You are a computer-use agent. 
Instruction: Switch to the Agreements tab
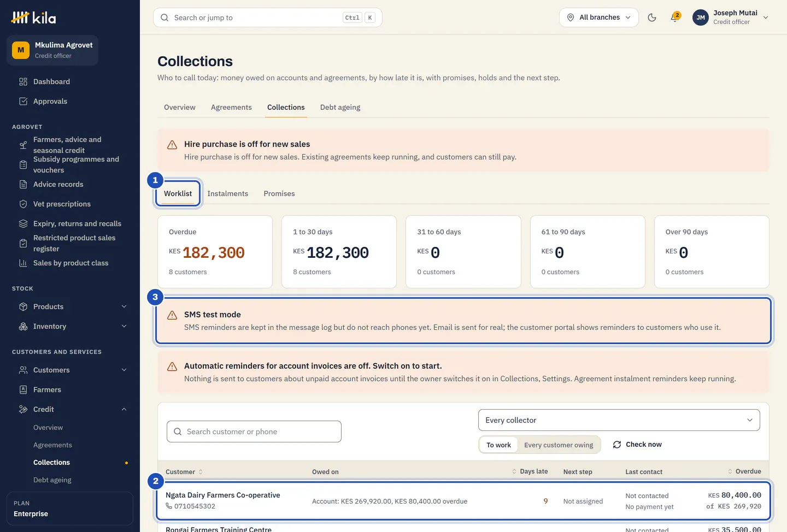231,108
